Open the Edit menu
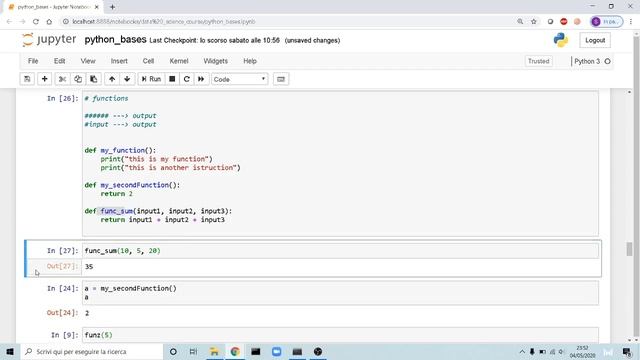The height and width of the screenshot is (360, 640). coord(59,61)
